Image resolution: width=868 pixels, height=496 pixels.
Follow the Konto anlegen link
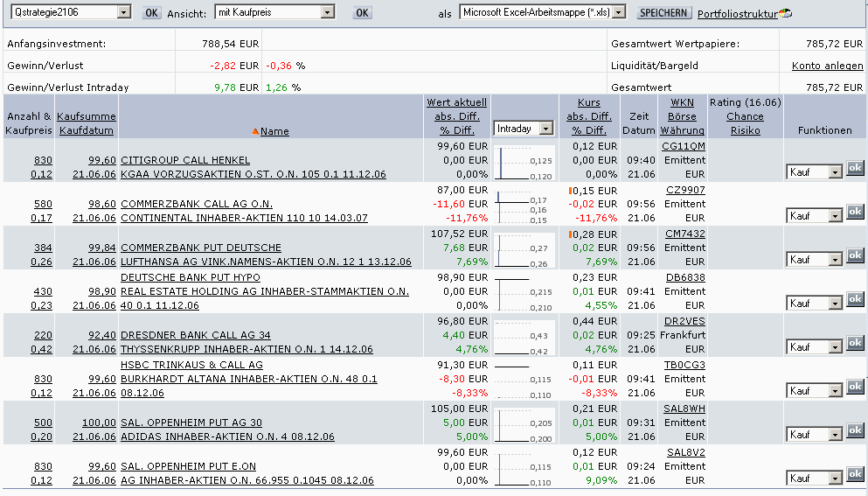pos(827,66)
